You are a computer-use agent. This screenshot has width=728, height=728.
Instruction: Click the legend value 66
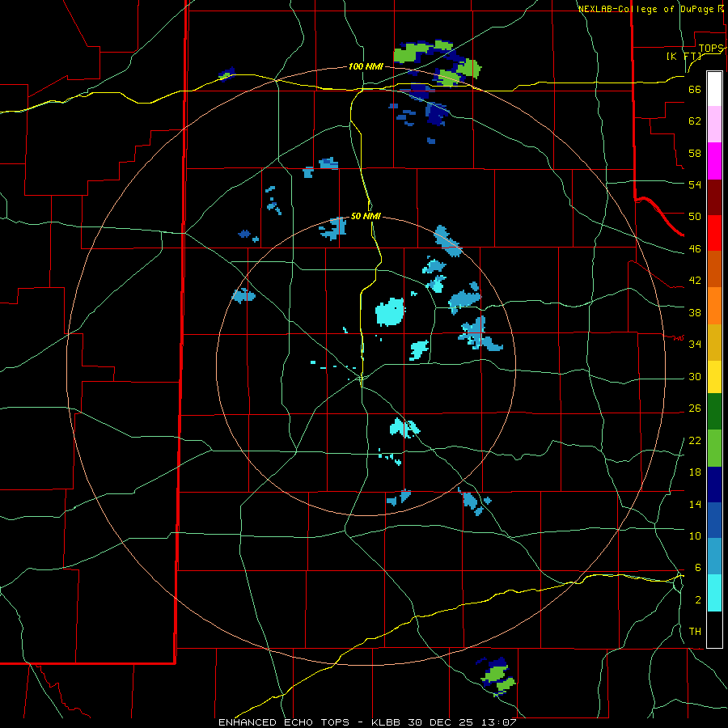[x=695, y=89]
